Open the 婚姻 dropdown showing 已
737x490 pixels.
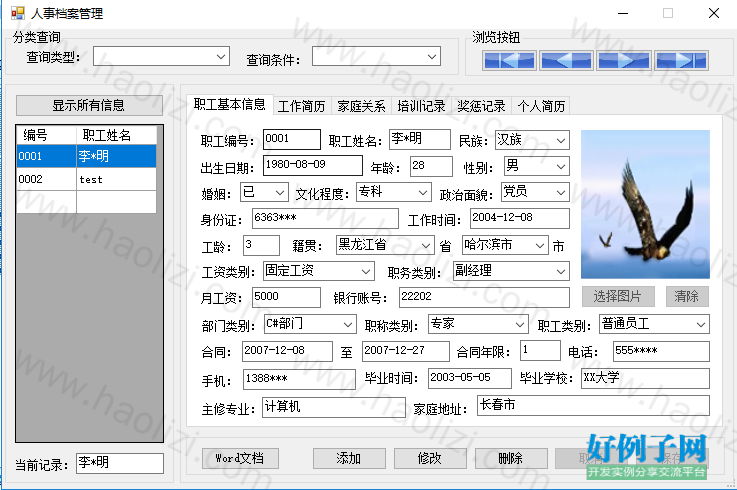(264, 192)
